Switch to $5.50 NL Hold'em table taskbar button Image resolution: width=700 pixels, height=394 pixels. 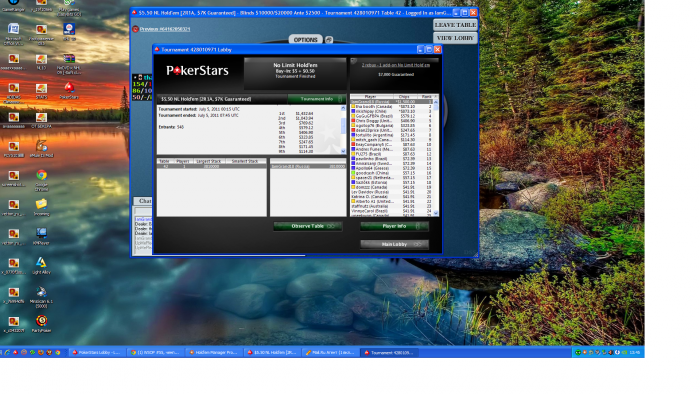tap(272, 353)
